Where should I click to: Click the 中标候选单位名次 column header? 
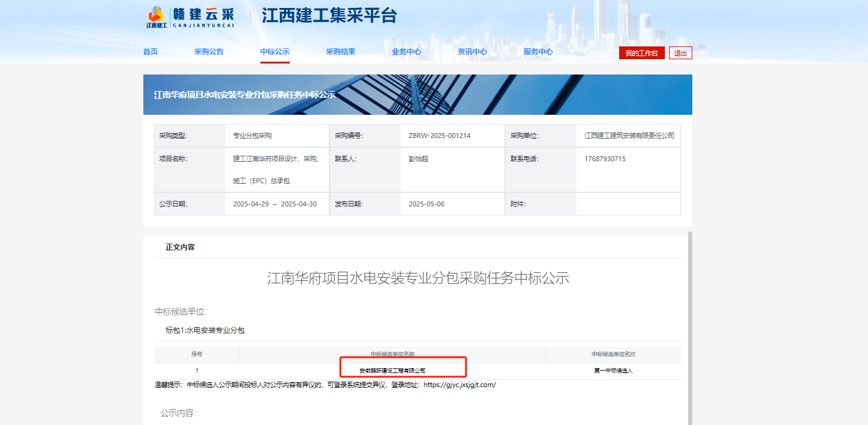pos(614,354)
